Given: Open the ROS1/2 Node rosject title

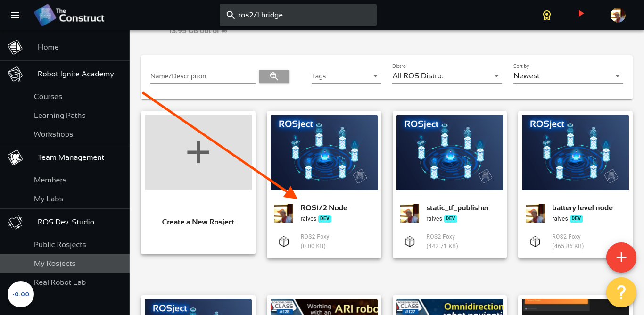Looking at the screenshot, I should click(324, 208).
